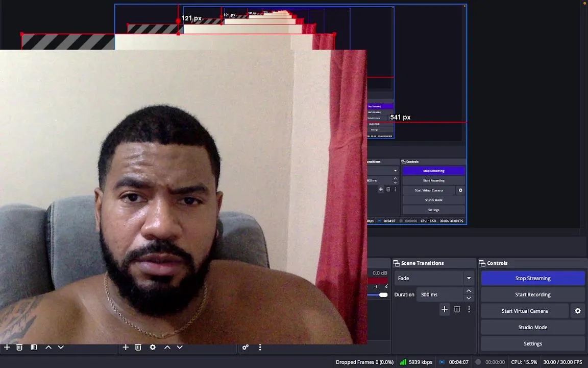The height and width of the screenshot is (368, 588).
Task: Click the green bitrate signal bars icon
Action: click(x=403, y=362)
